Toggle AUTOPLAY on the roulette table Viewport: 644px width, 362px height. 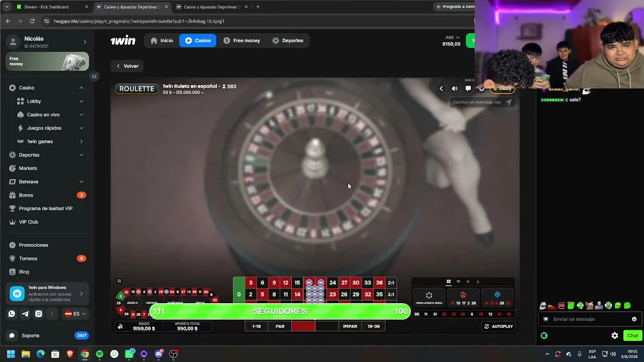[x=499, y=326]
